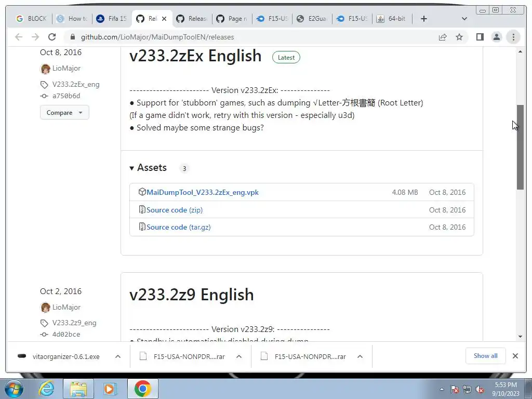Collapse the Assets section
The width and height of the screenshot is (532, 399).
click(x=148, y=168)
